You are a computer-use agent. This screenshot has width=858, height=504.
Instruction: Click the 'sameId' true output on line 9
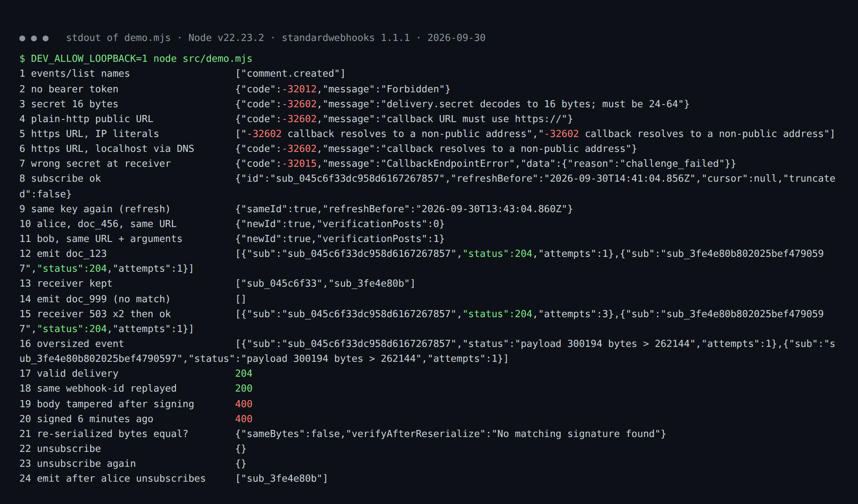click(404, 209)
